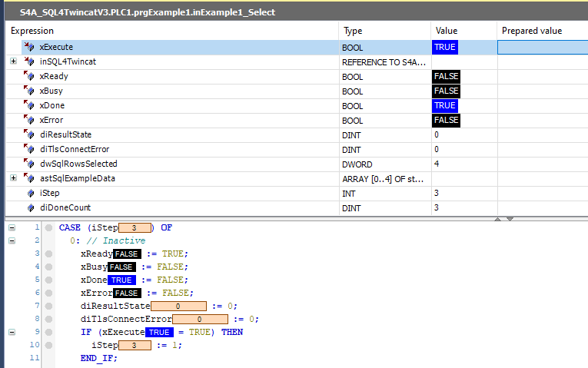Image resolution: width=588 pixels, height=368 pixels.
Task: Click the xDone output variable icon
Action: [x=29, y=105]
